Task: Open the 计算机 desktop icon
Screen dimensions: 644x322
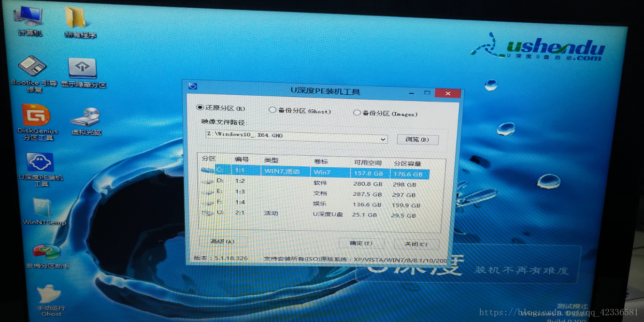Action: click(x=29, y=21)
